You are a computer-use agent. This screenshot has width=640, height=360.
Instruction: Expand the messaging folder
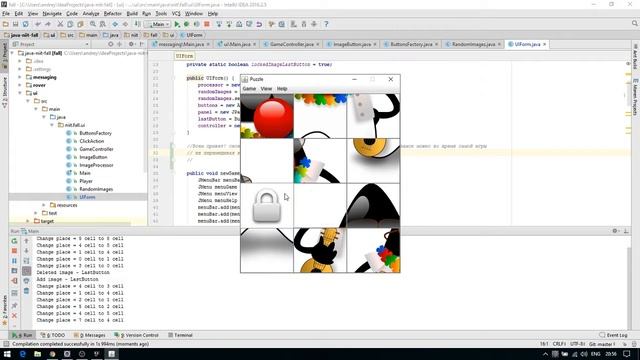point(20,77)
